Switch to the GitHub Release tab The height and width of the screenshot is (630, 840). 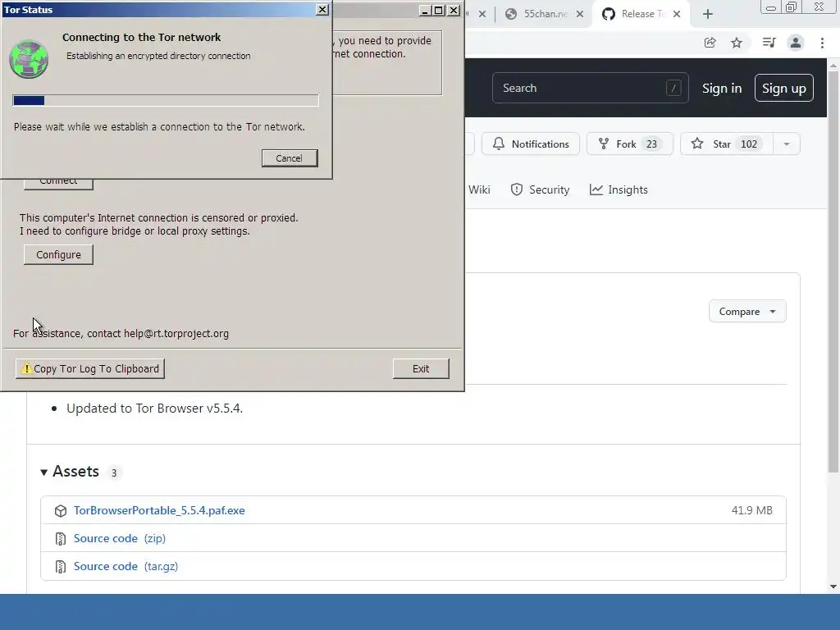(641, 14)
